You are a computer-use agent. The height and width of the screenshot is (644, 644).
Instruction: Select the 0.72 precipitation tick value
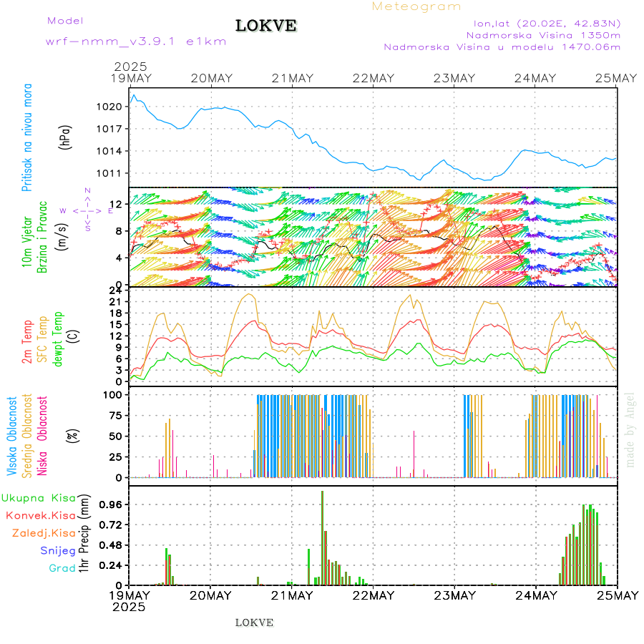(x=111, y=525)
